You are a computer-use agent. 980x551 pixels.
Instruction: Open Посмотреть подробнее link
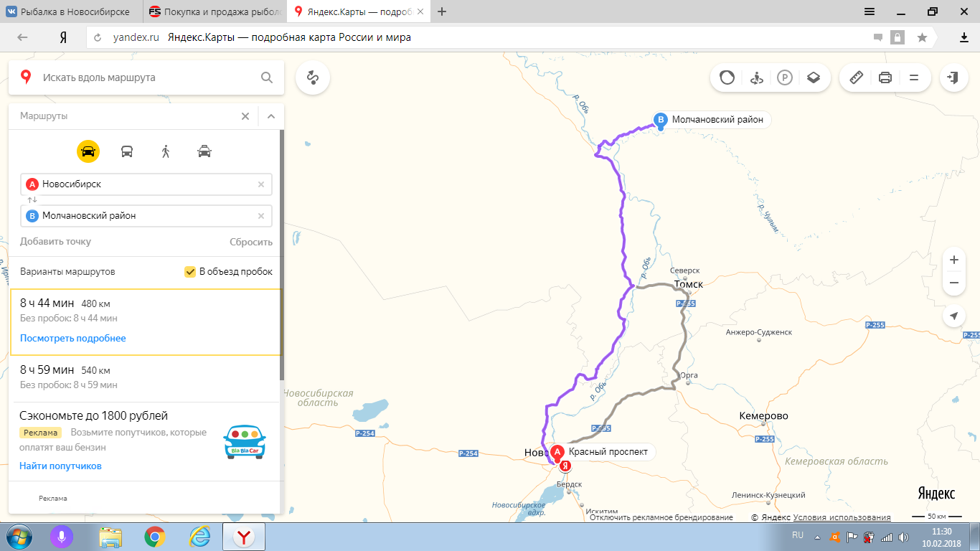coord(73,339)
